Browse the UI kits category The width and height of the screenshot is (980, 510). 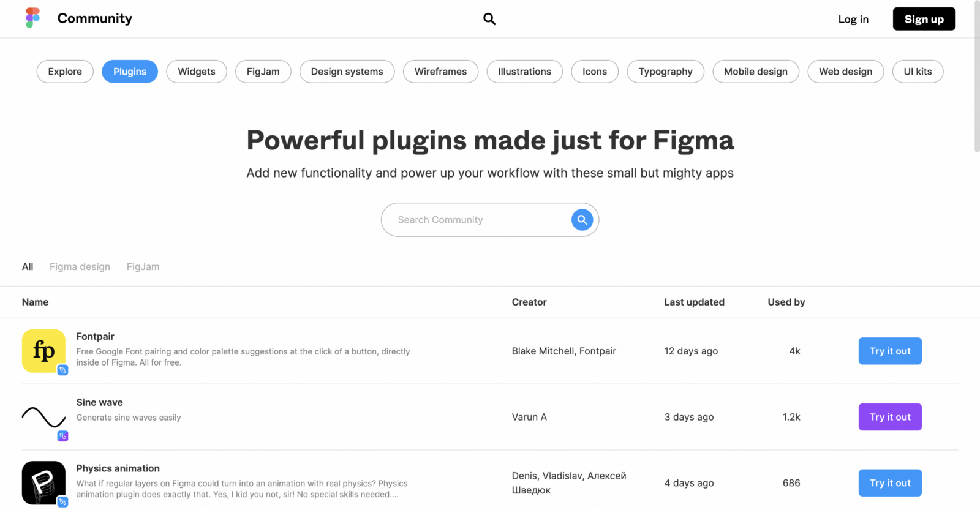pos(918,72)
